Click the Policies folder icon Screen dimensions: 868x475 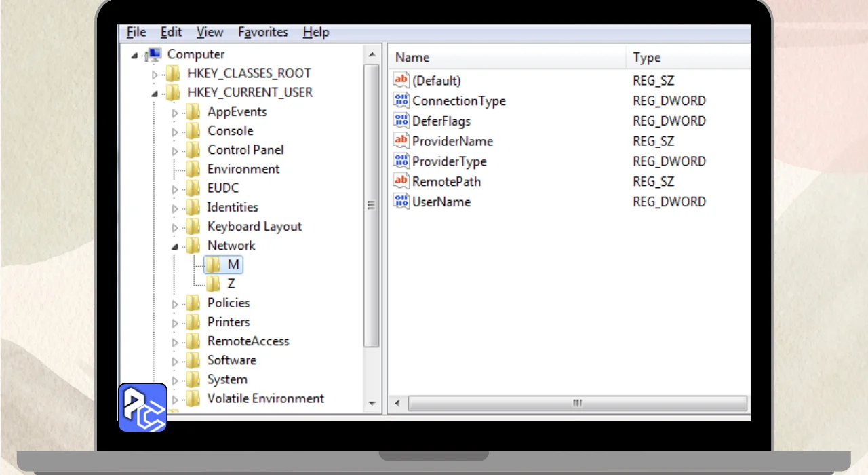(x=193, y=303)
